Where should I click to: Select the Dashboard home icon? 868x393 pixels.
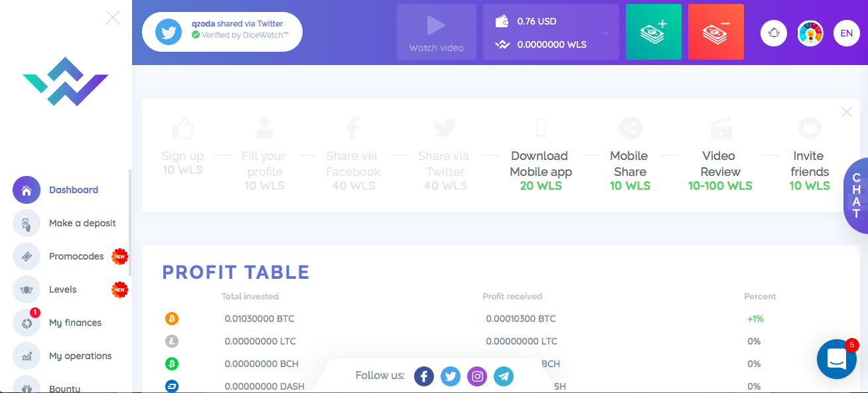[26, 190]
